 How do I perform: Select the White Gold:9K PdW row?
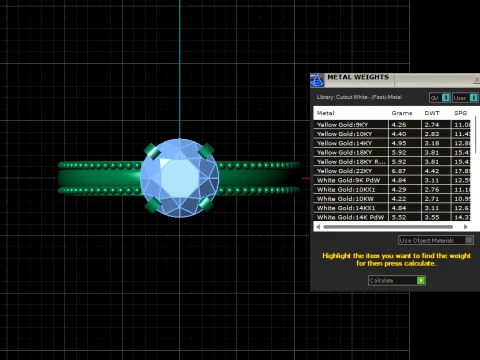click(392, 180)
